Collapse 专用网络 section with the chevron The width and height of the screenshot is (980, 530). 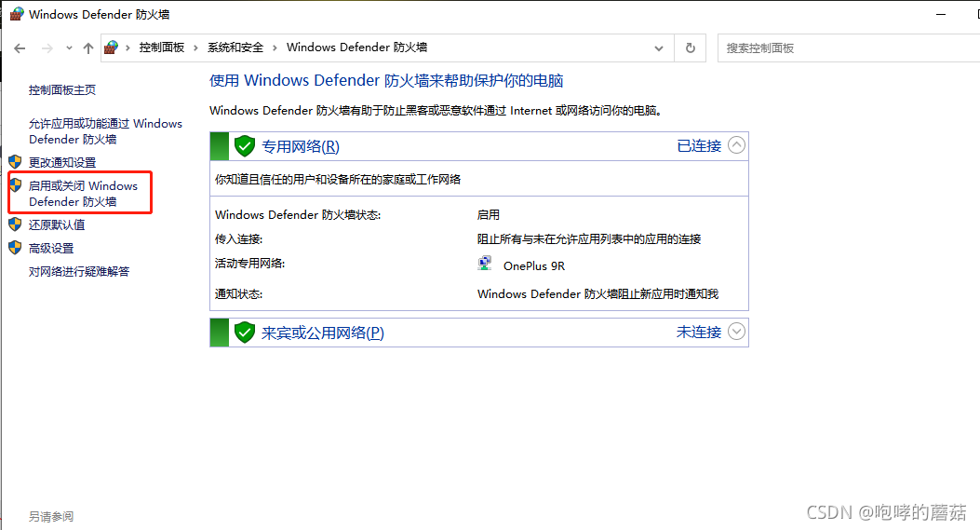(x=737, y=145)
